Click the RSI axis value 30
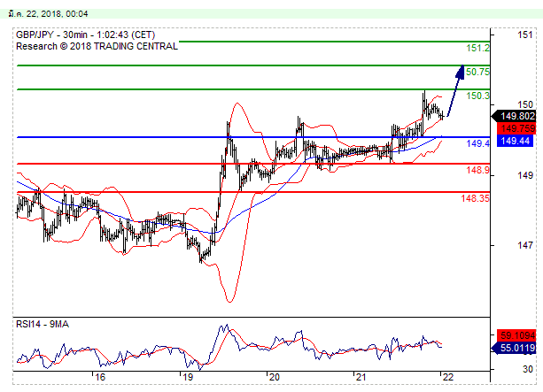 tap(528, 369)
